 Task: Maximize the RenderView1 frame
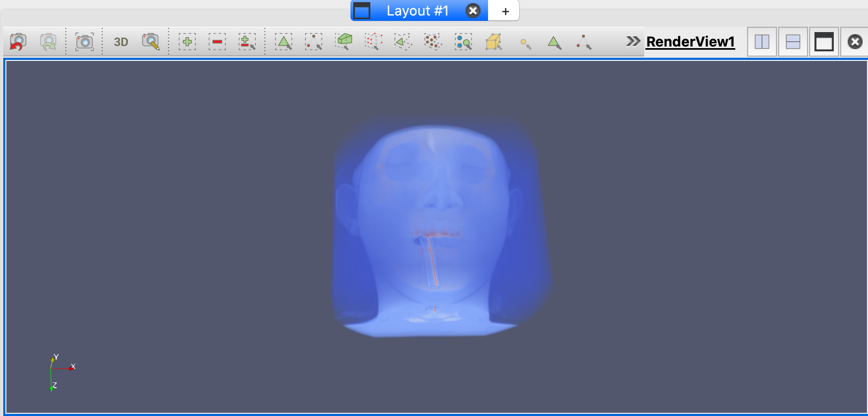(824, 42)
